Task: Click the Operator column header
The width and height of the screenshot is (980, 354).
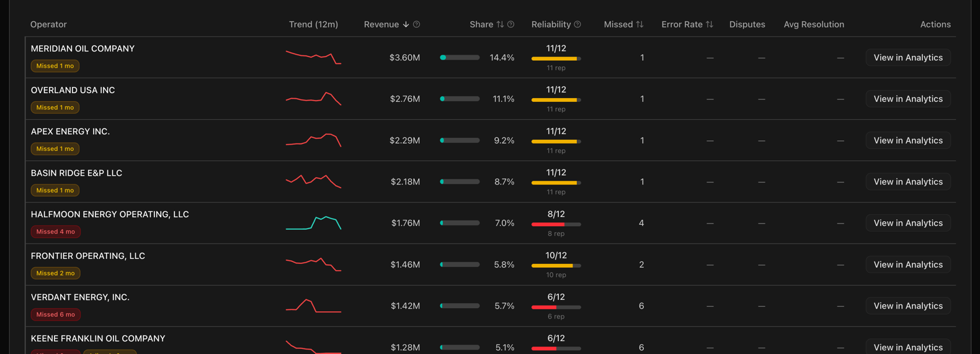Action: pyautogui.click(x=48, y=24)
